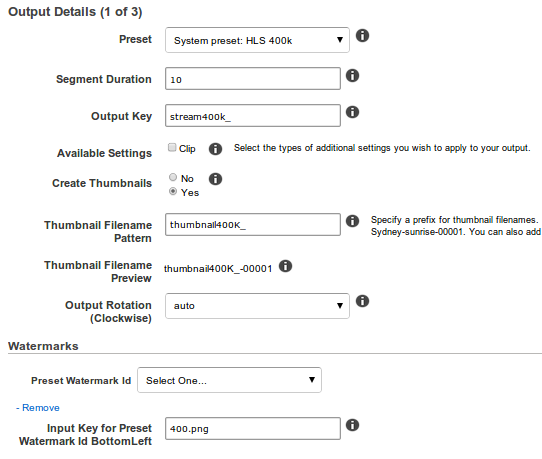The width and height of the screenshot is (542, 459).
Task: Click info icon next to thumbnail filename preview
Action: [x=286, y=266]
